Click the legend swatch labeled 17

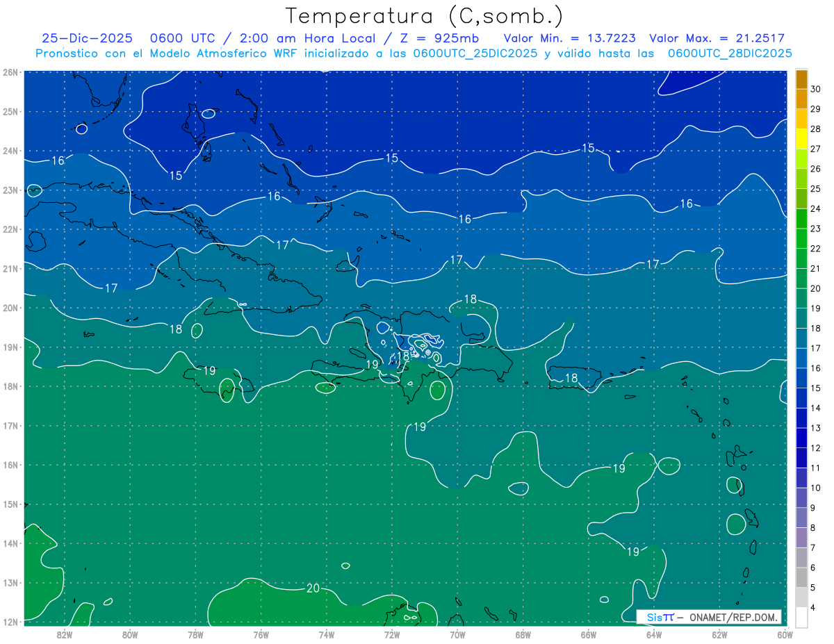801,339
